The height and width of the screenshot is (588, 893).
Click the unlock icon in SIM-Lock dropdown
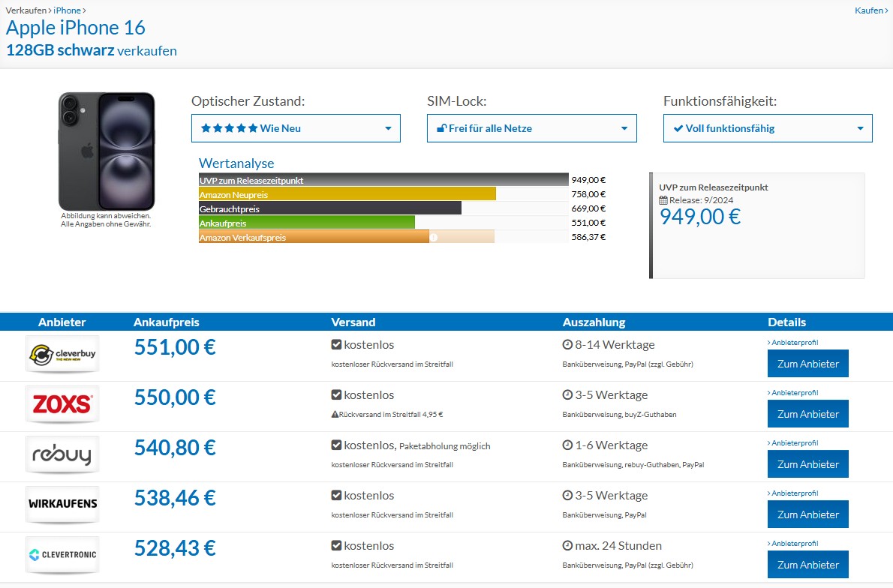(x=441, y=128)
